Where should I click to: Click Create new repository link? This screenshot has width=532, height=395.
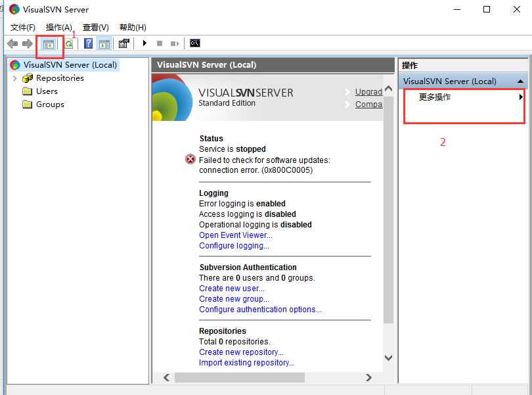pos(241,352)
